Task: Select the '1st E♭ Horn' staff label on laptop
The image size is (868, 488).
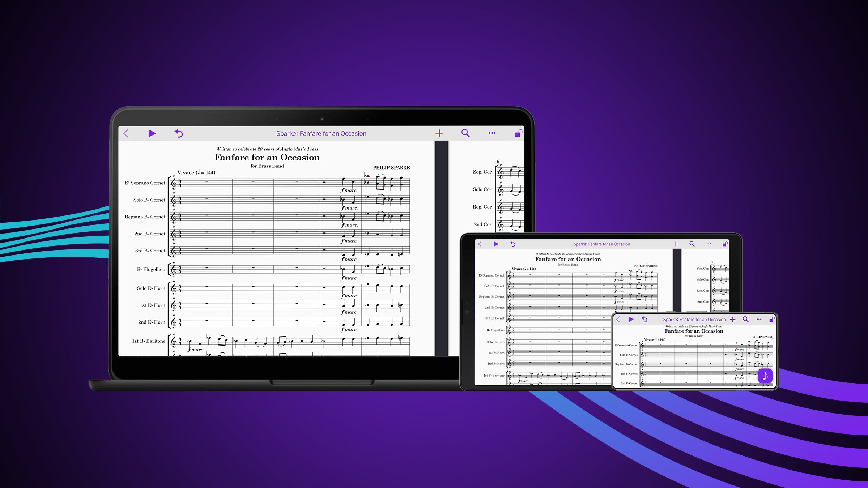Action: tap(152, 305)
